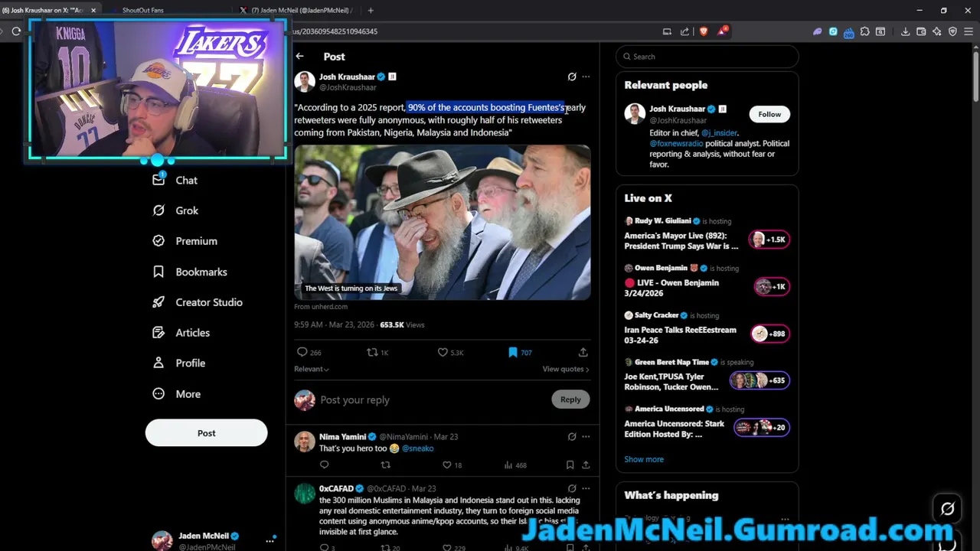Click the purple ghost extension icon
Viewport: 980px width, 551px height.
pos(817,31)
